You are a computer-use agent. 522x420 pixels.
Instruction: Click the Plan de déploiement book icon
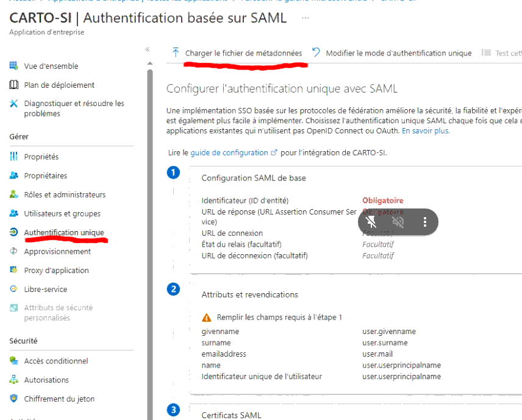click(x=13, y=85)
